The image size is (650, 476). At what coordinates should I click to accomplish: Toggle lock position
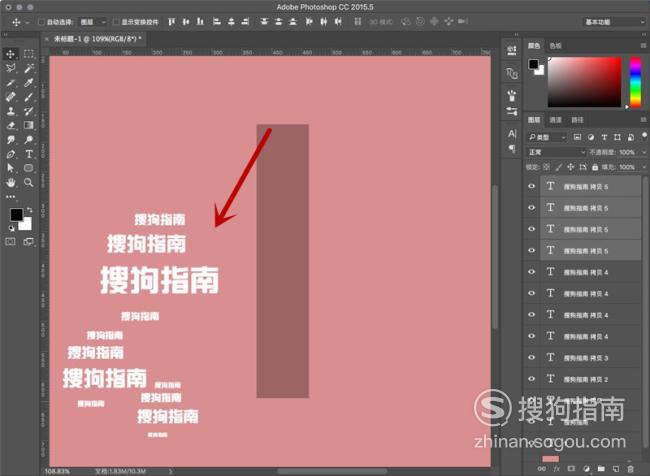point(570,167)
